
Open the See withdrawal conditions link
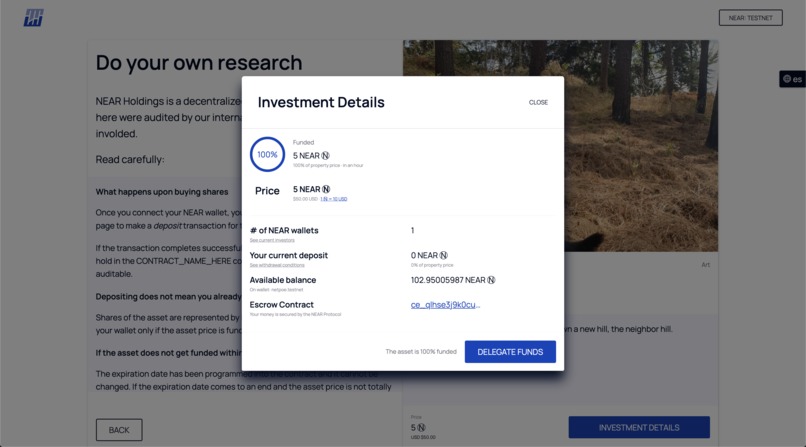point(277,265)
